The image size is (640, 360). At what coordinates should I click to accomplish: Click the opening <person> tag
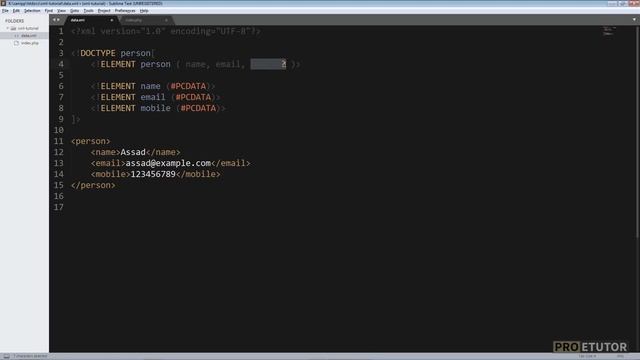pyautogui.click(x=91, y=141)
